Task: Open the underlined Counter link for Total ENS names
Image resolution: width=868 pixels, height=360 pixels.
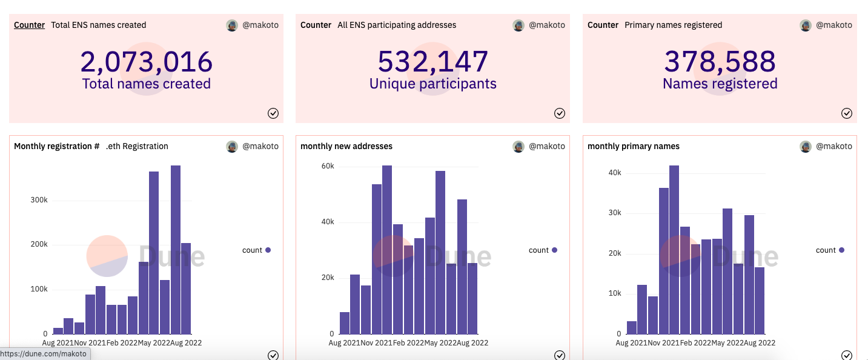Action: click(x=29, y=25)
